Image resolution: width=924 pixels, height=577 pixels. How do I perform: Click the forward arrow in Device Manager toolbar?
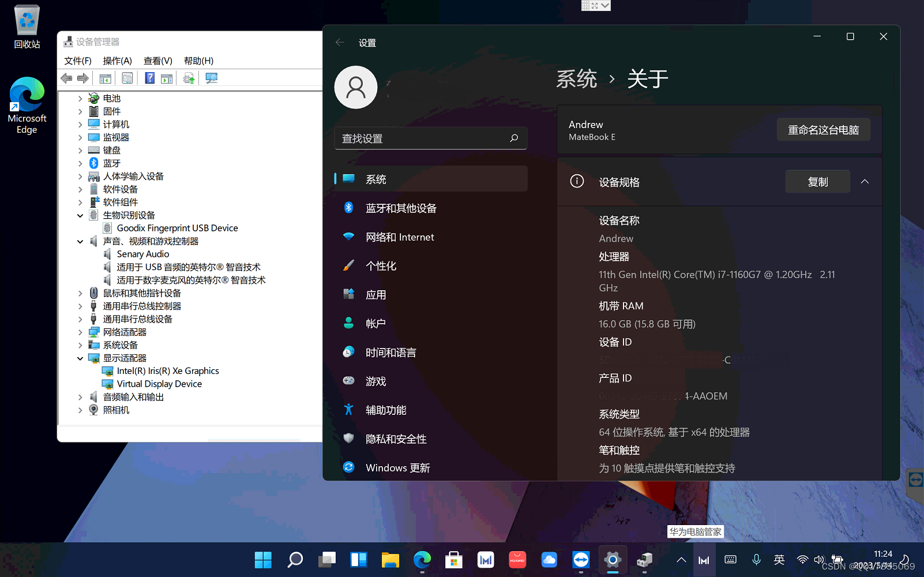tap(83, 78)
